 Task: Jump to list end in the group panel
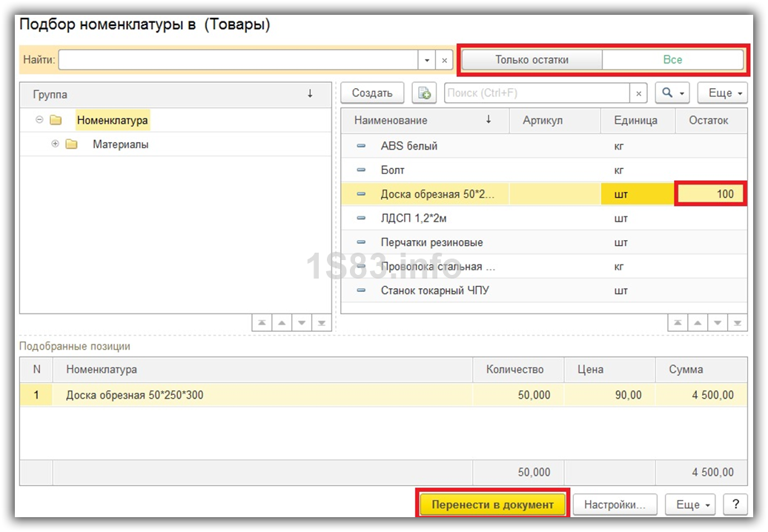pos(321,323)
